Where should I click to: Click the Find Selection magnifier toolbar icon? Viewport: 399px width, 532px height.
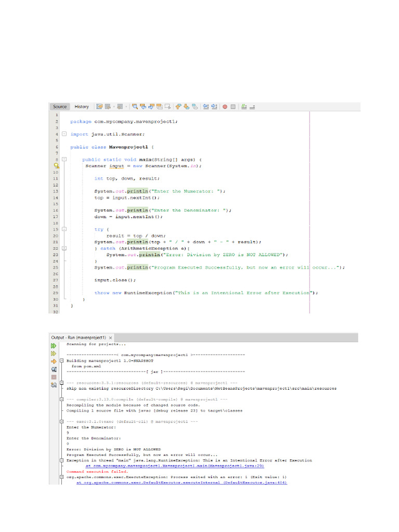(135, 107)
